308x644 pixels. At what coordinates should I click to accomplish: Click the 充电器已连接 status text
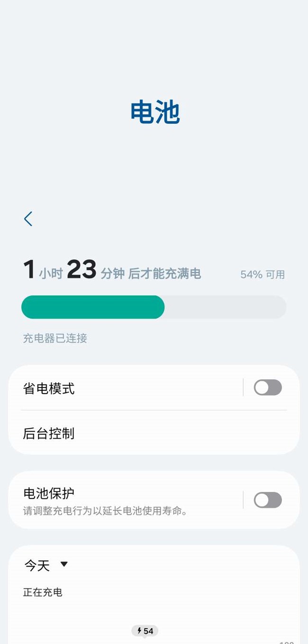tap(55, 338)
